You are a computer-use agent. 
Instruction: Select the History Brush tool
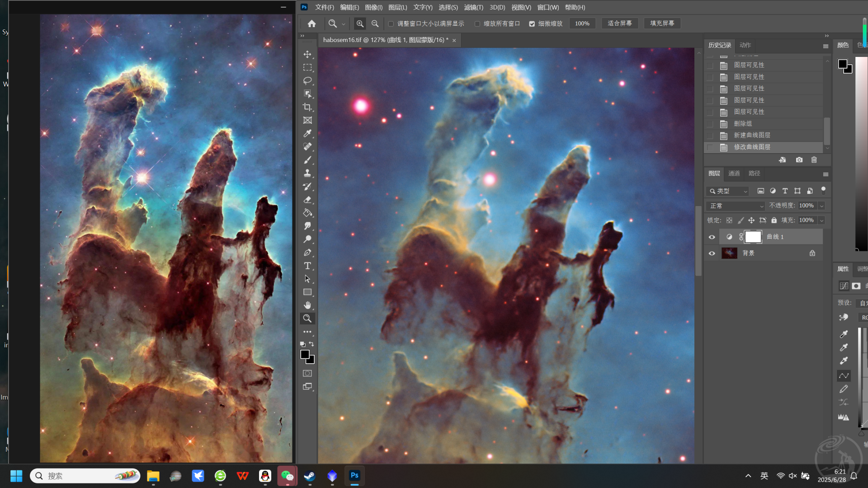click(307, 186)
